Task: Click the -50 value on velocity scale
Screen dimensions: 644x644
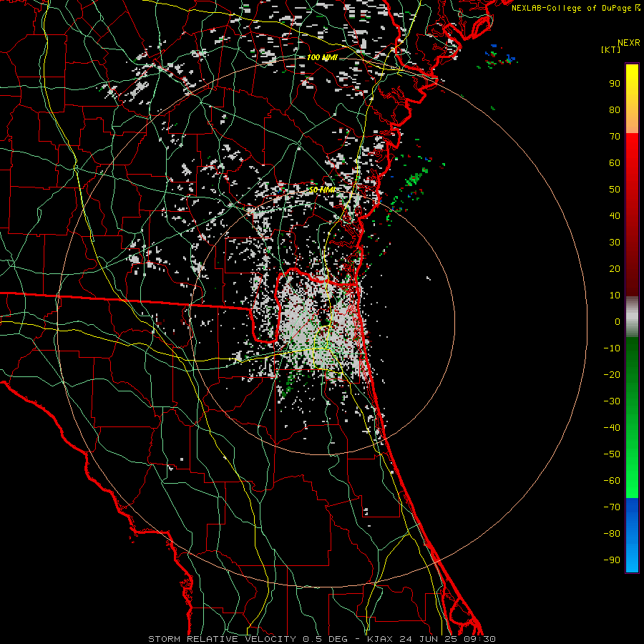Action: click(x=612, y=454)
